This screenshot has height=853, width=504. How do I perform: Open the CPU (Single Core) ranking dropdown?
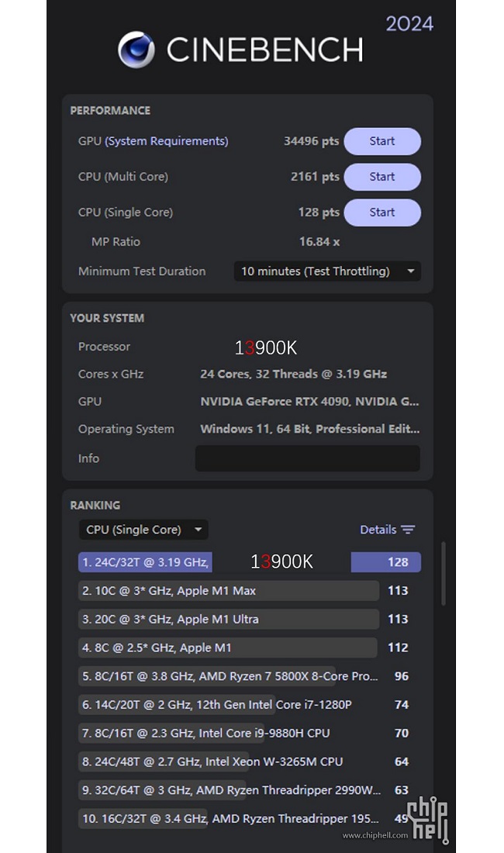click(x=143, y=530)
